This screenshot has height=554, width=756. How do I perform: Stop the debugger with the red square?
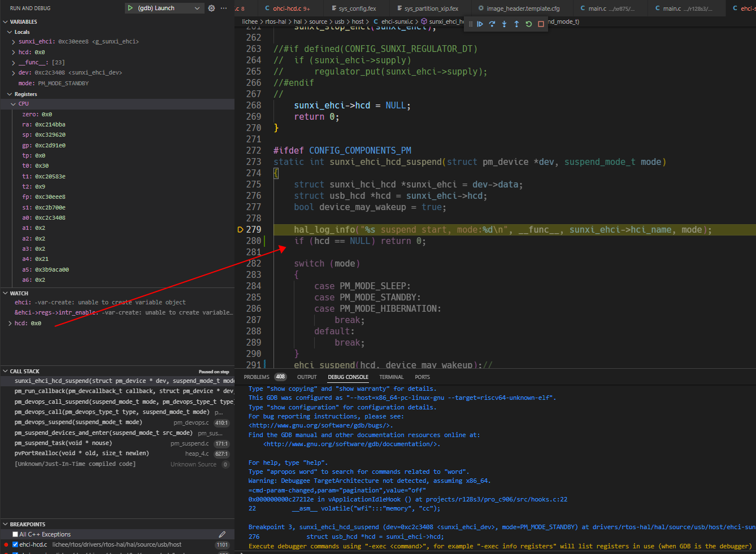[541, 24]
